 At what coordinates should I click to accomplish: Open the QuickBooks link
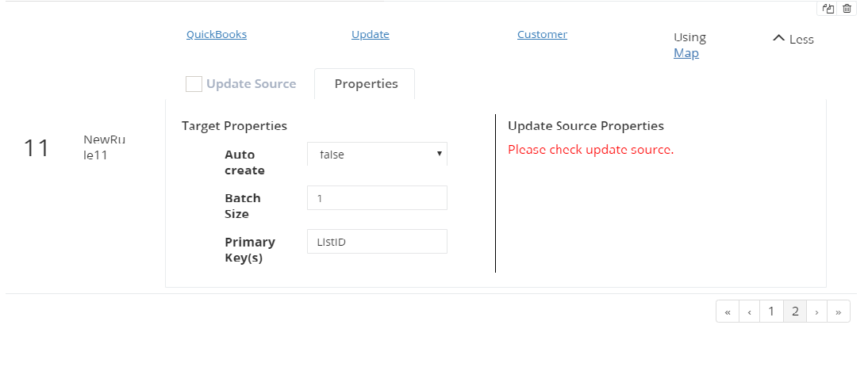point(217,35)
